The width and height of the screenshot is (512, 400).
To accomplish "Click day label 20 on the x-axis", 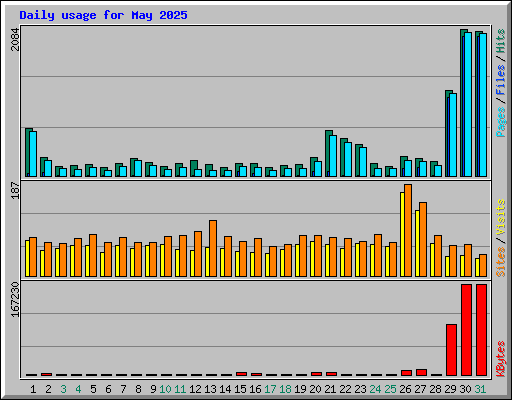I will (x=315, y=389).
